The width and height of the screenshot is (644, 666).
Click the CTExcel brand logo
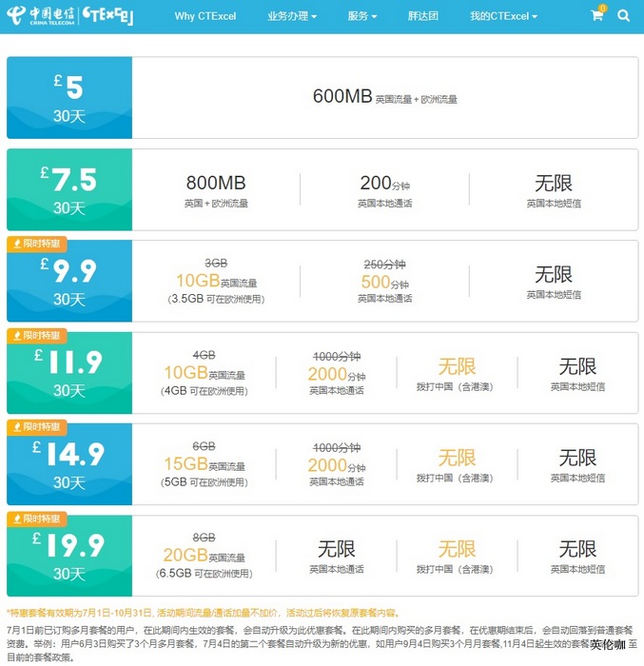107,15
